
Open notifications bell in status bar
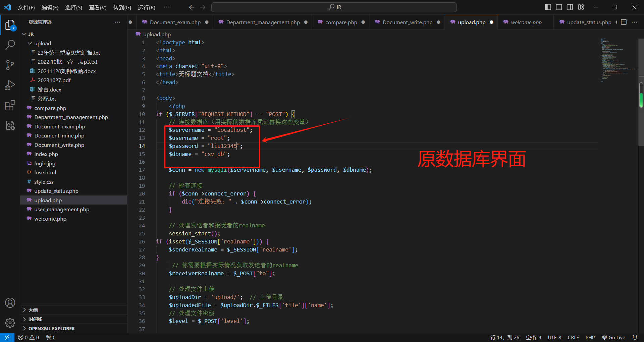tap(635, 337)
